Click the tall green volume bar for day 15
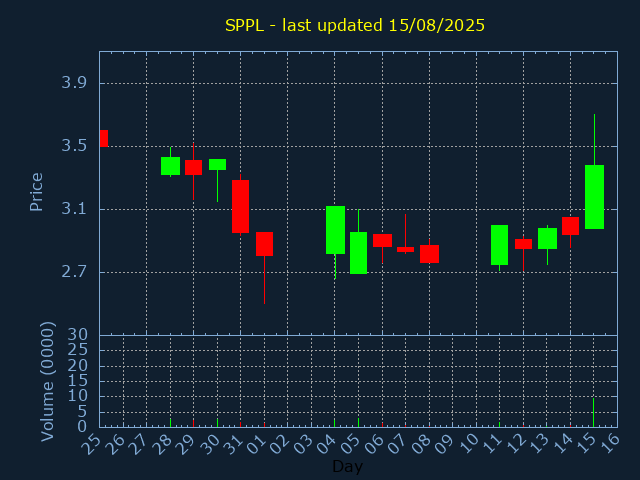The width and height of the screenshot is (640, 480). [593, 413]
